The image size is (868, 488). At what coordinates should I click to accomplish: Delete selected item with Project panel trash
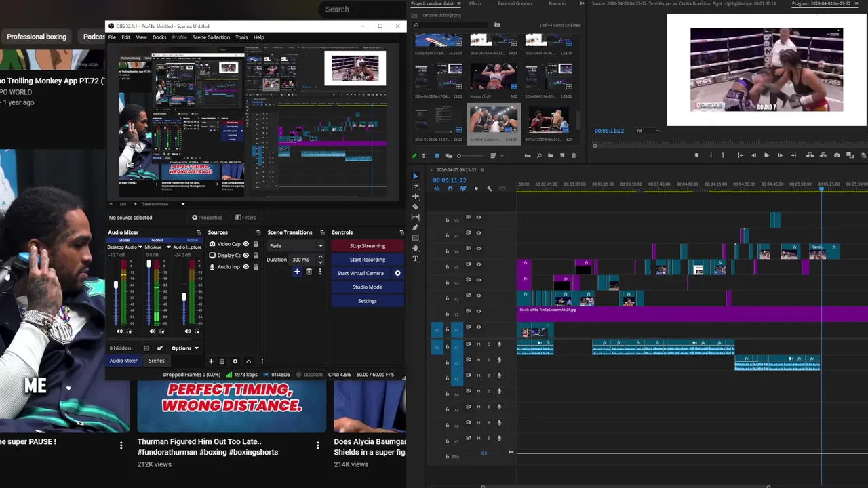pyautogui.click(x=573, y=155)
